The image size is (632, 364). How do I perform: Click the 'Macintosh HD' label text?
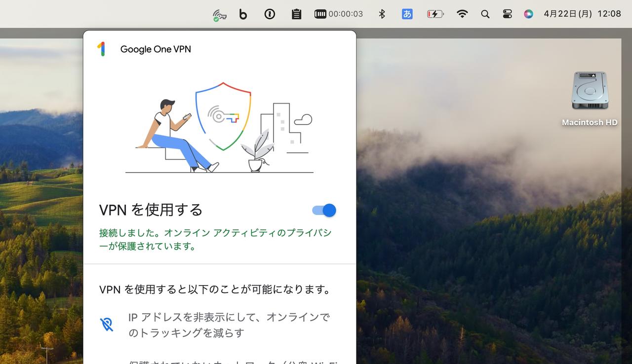[590, 122]
